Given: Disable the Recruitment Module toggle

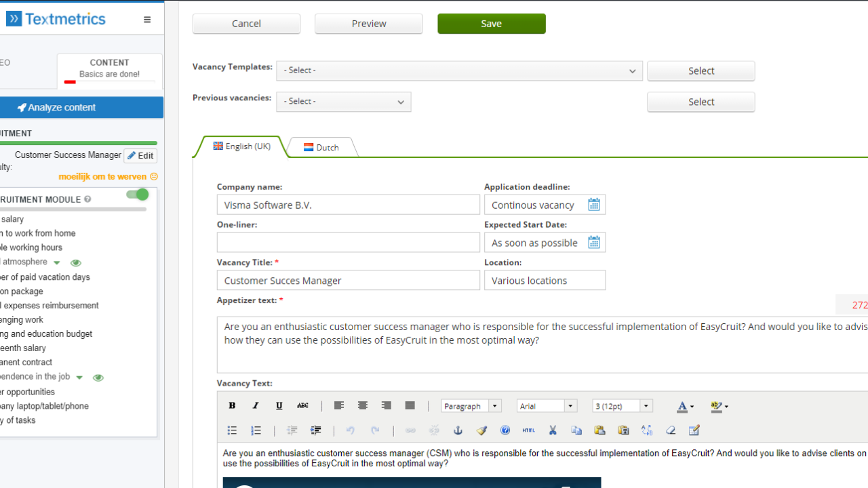Looking at the screenshot, I should tap(137, 195).
